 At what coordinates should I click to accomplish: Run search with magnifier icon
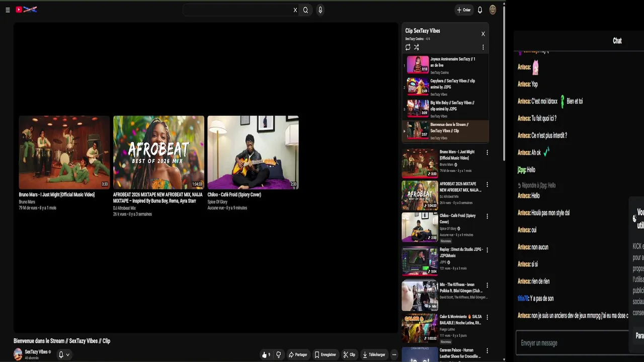point(305,10)
